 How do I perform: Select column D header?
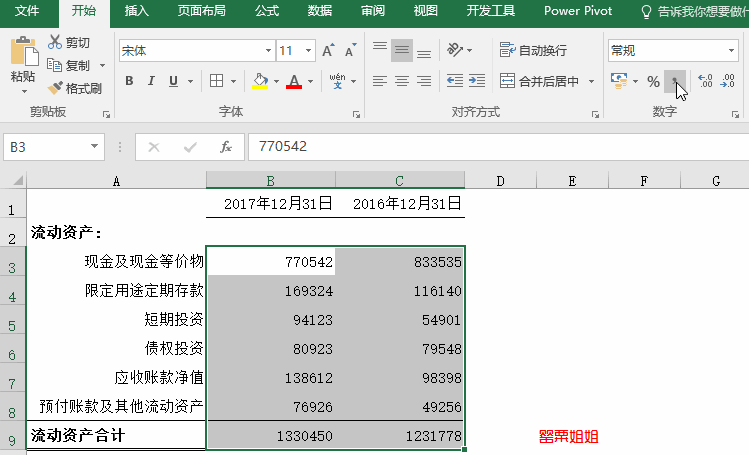[x=500, y=180]
